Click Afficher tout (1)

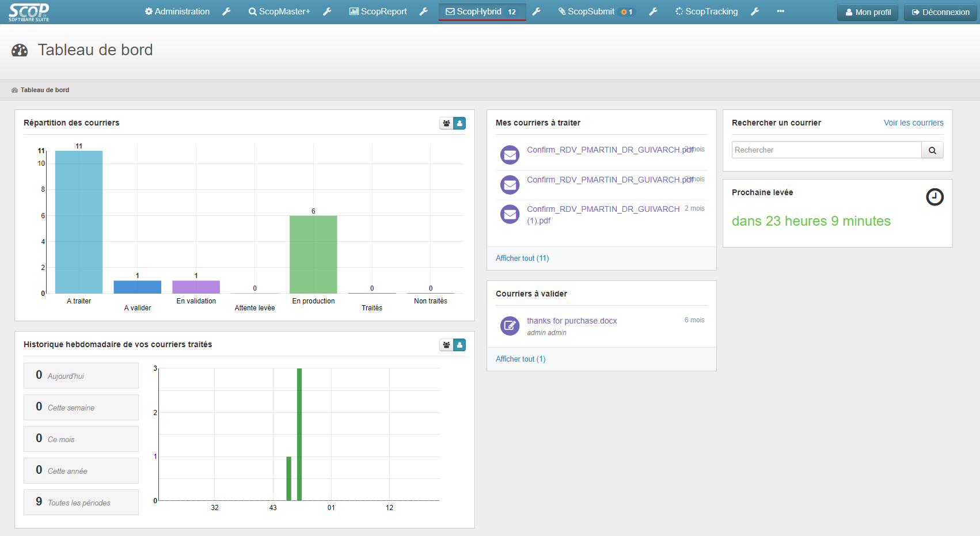[x=521, y=359]
